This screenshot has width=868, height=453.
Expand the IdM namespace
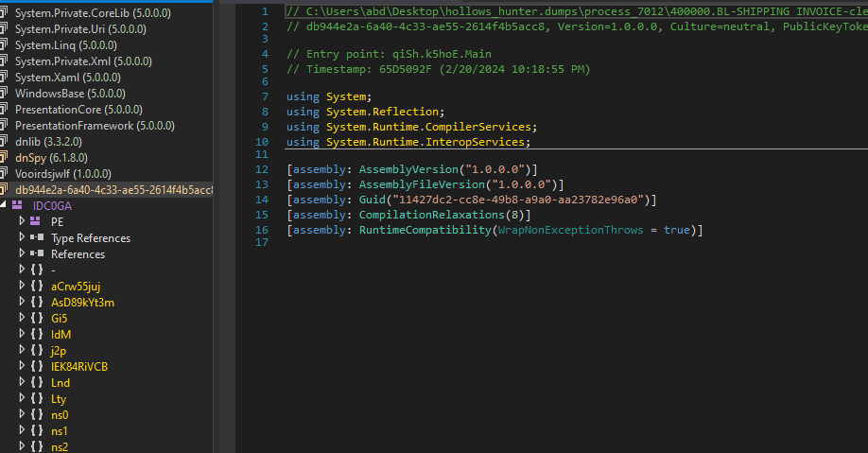tap(22, 334)
